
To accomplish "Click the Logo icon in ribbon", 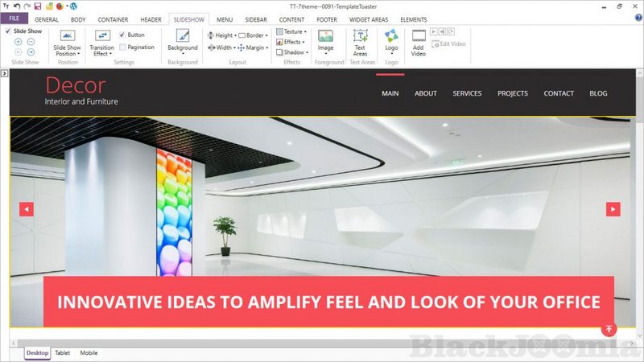I will [391, 37].
